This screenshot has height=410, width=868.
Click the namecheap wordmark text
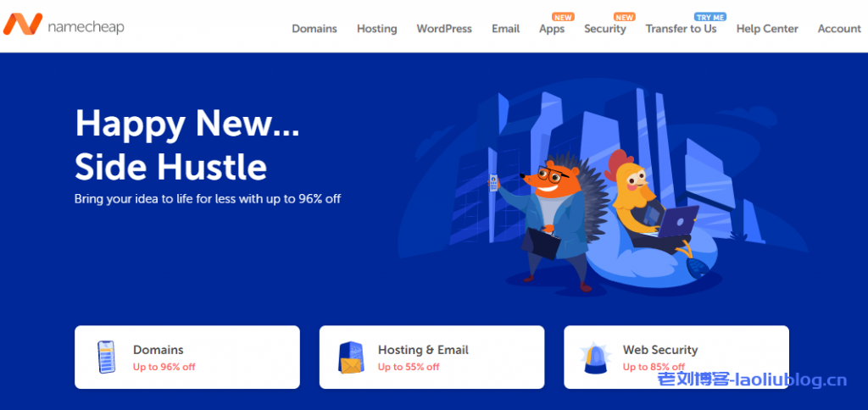point(86,27)
